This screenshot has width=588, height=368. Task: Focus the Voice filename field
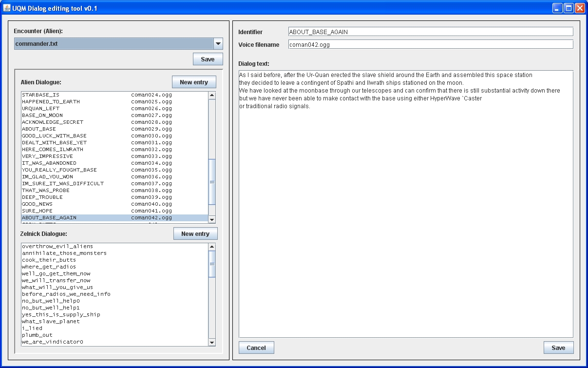(x=430, y=45)
